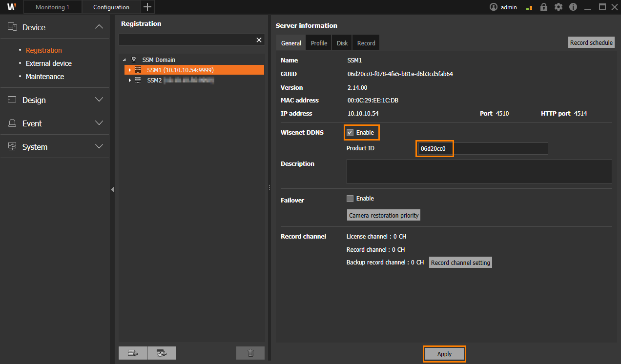621x364 pixels.
Task: Click the Version value 2.14.00
Action: pos(357,88)
